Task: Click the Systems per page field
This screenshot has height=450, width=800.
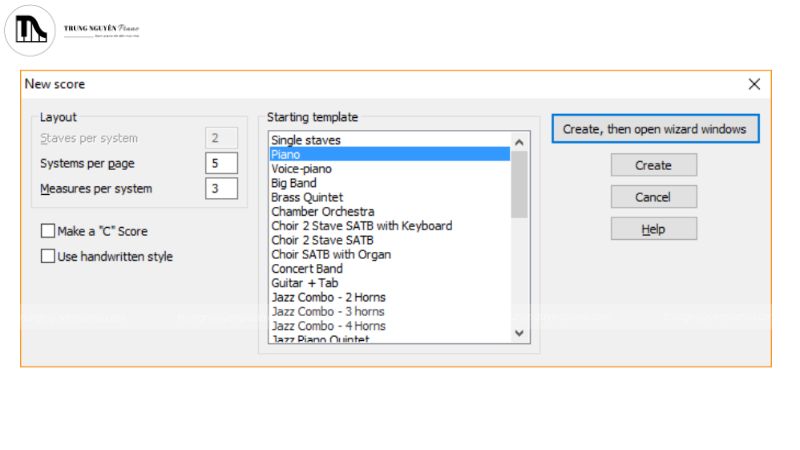Action: click(x=221, y=163)
